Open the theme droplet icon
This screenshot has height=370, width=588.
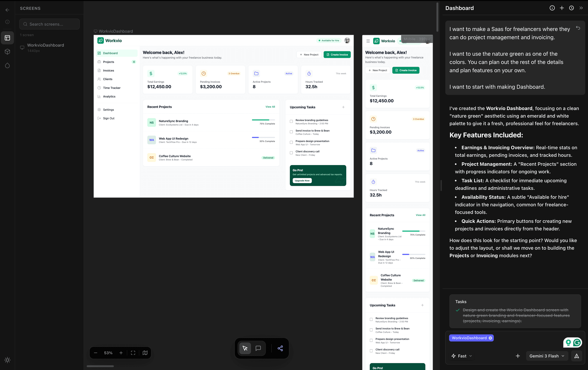[7, 66]
